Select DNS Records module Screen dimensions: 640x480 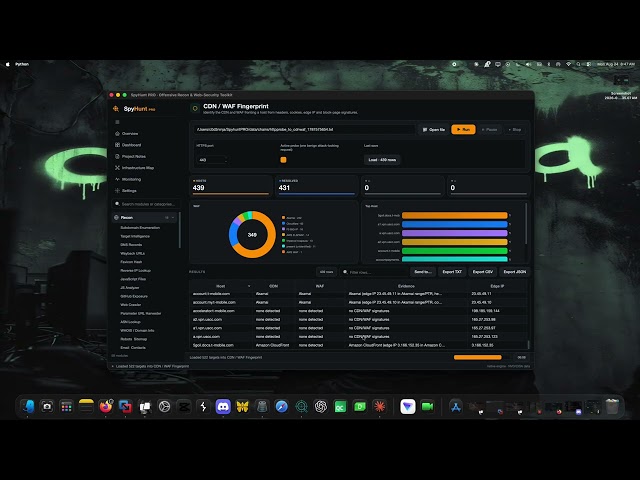(131, 245)
